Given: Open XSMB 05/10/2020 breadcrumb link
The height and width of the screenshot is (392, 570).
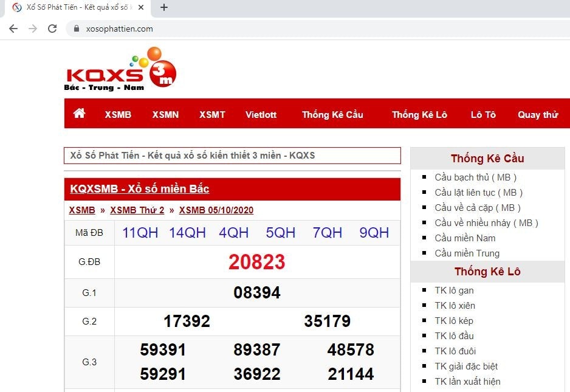Looking at the screenshot, I should (x=216, y=210).
